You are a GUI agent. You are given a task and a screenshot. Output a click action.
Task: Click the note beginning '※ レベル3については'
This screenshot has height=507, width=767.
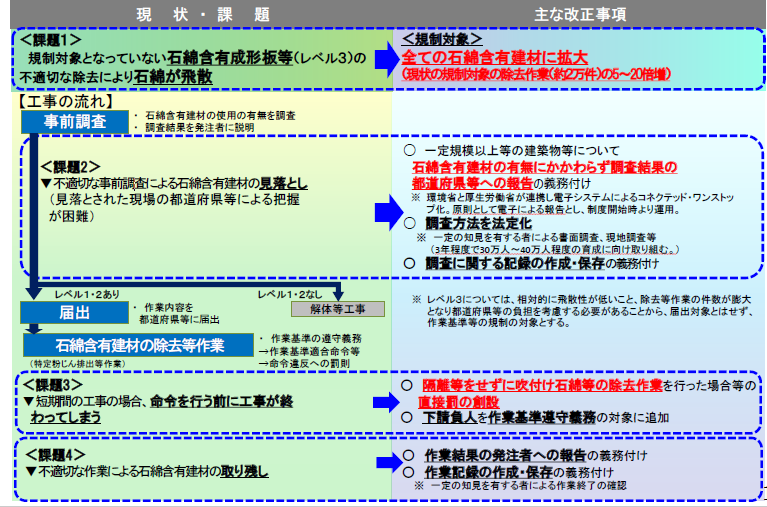point(582,311)
